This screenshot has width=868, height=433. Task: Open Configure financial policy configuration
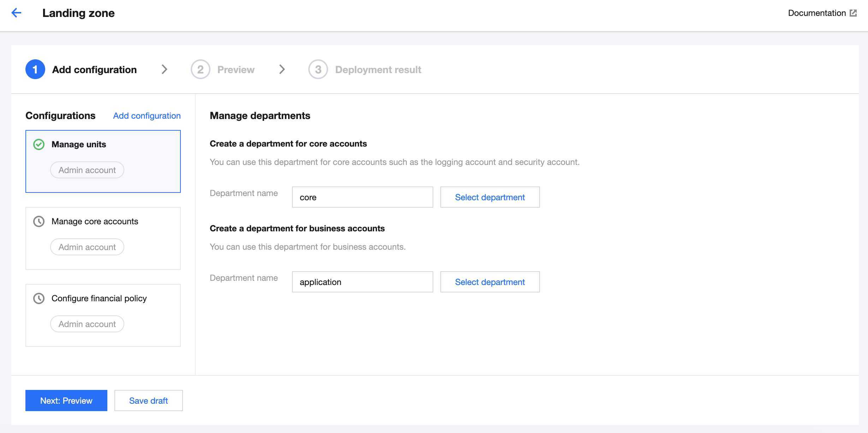click(103, 315)
